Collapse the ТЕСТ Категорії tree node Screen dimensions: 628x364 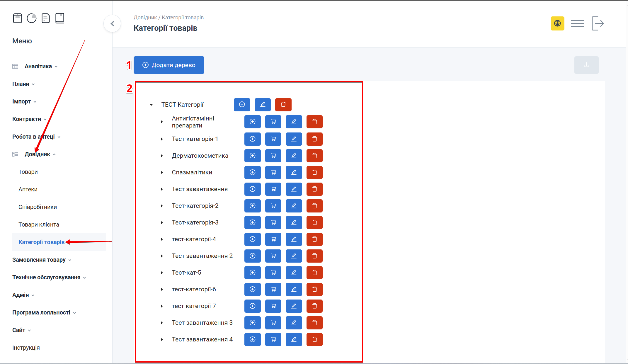pyautogui.click(x=151, y=105)
